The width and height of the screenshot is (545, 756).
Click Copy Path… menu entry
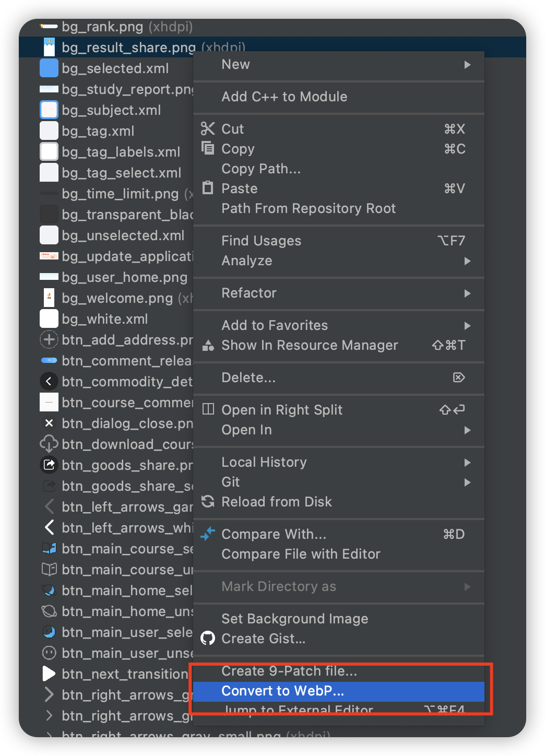(x=339, y=169)
